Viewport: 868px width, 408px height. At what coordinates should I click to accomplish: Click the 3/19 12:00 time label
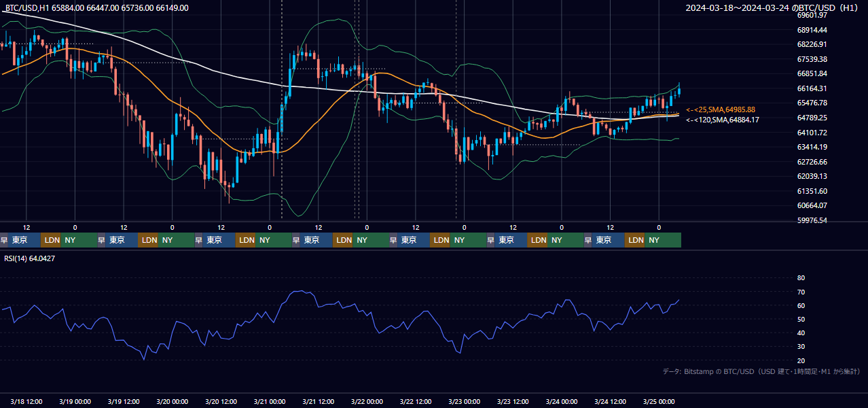pos(124,402)
